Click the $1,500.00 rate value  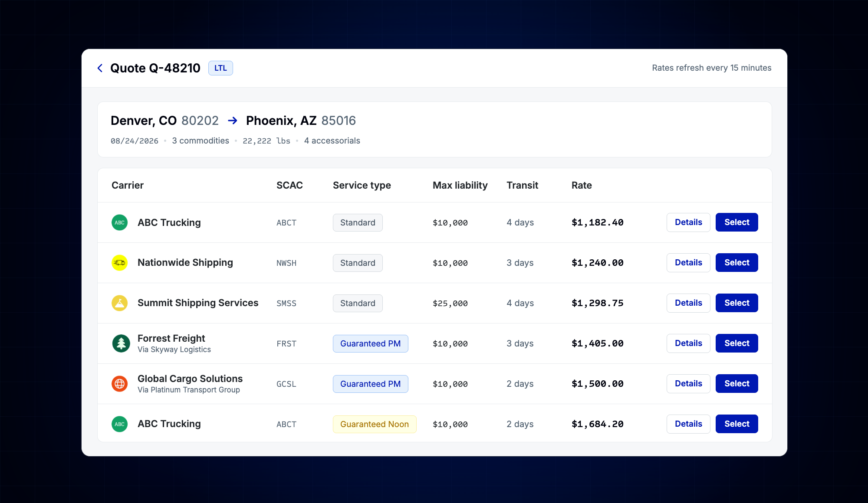click(x=598, y=384)
